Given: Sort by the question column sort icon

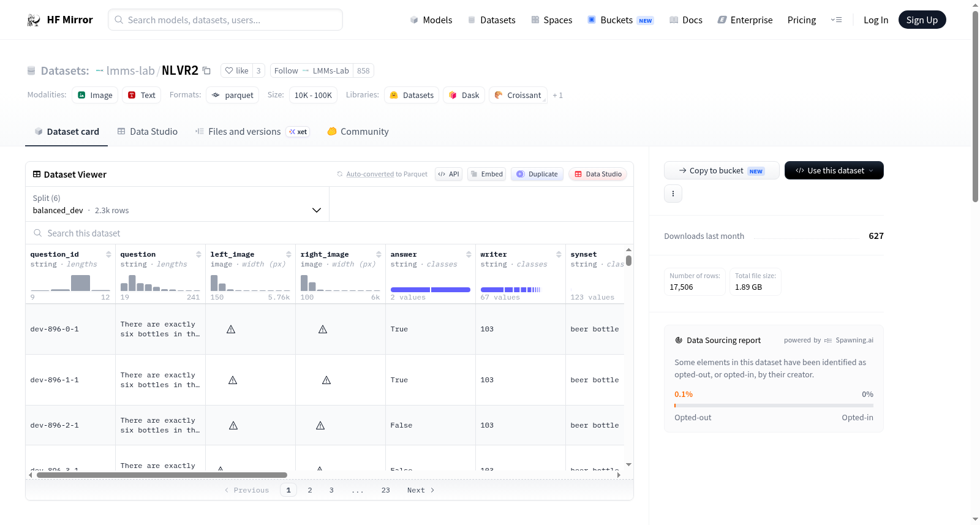Looking at the screenshot, I should click(x=198, y=254).
